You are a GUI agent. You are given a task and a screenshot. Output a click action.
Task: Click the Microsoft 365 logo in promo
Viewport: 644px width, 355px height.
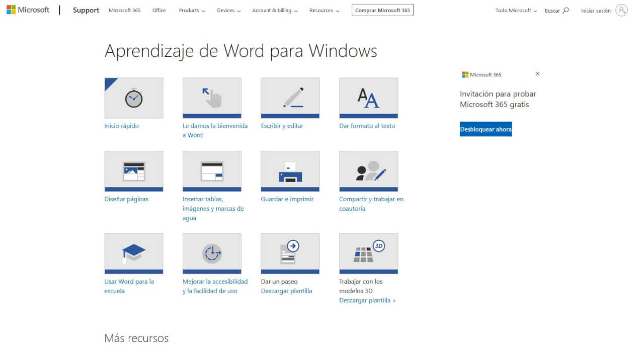pos(481,74)
